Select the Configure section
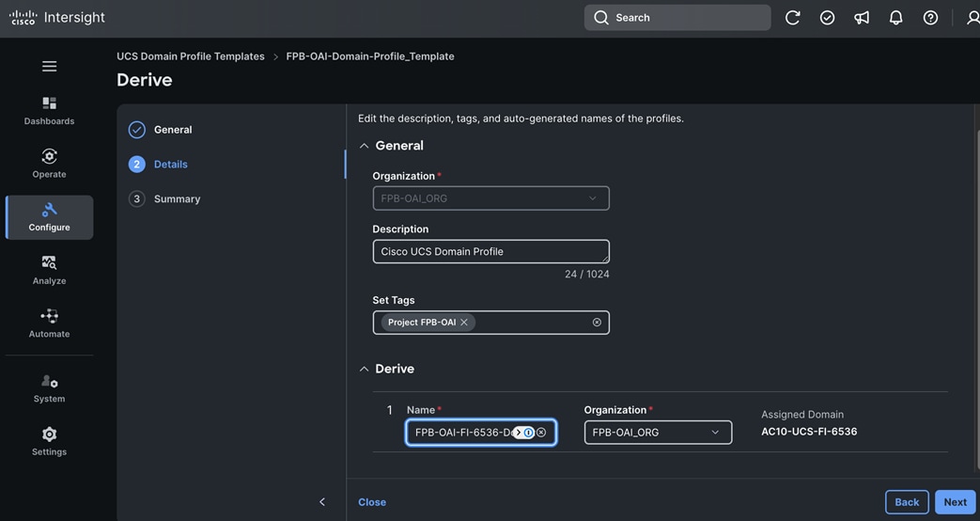Screen dimensions: 980x521 50,217
